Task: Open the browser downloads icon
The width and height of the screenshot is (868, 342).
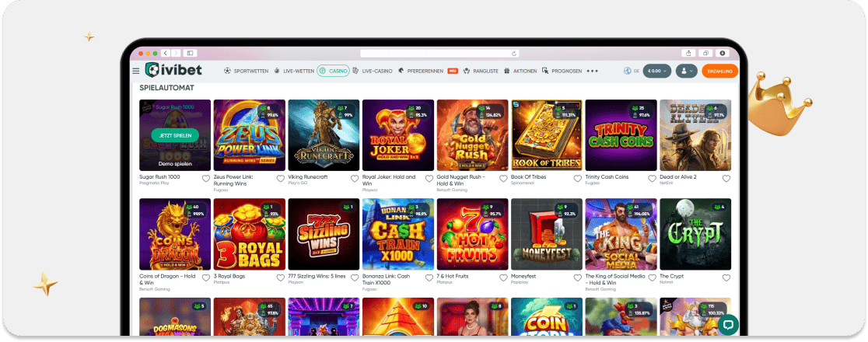Action: 722,53
